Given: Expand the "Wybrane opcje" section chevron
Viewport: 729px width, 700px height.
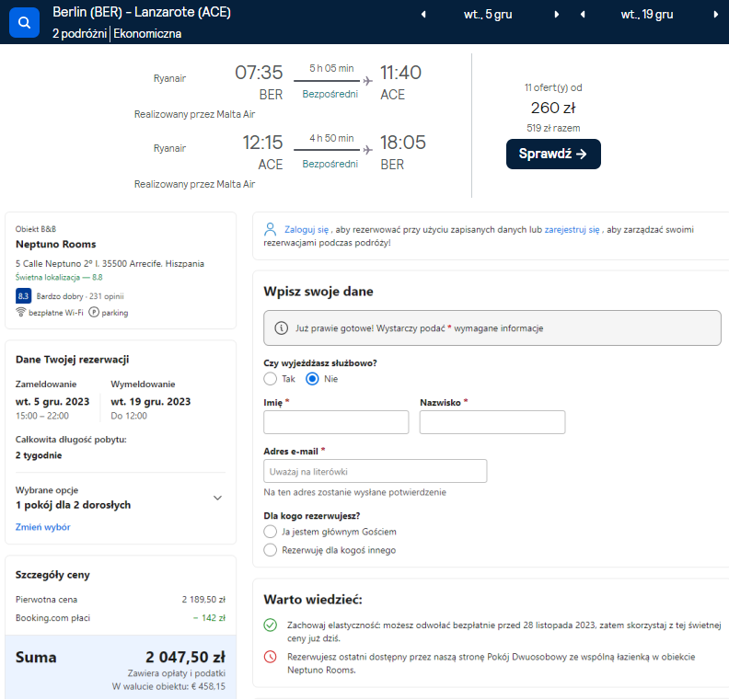Looking at the screenshot, I should click(x=217, y=498).
